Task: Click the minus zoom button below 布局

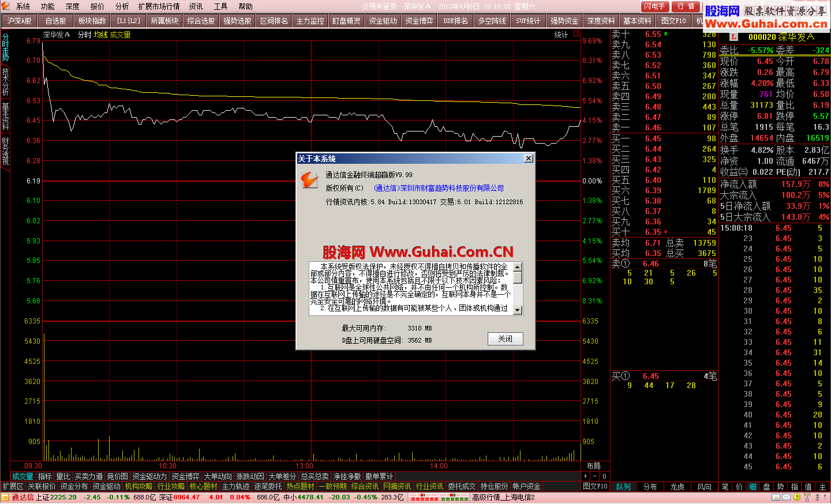Action: pos(594,476)
